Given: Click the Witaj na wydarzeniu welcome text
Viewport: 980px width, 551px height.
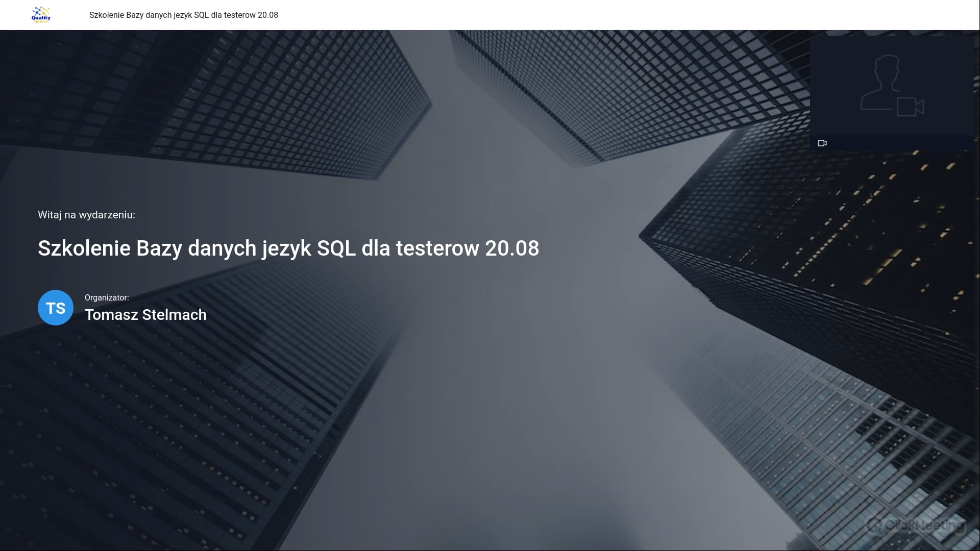Looking at the screenshot, I should 86,214.
